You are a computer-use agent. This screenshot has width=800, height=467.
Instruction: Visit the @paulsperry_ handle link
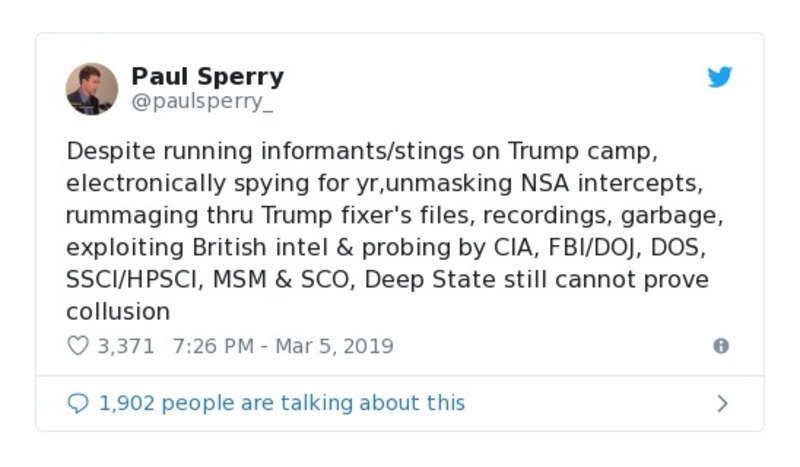[x=202, y=101]
